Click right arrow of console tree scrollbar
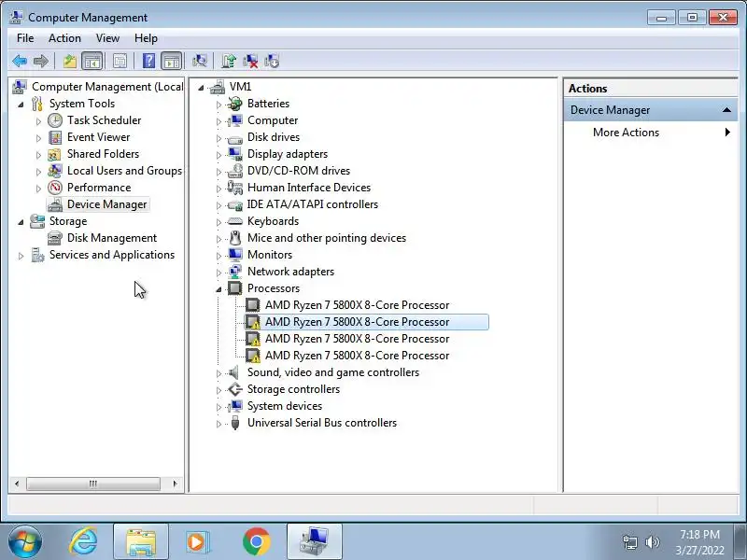The image size is (747, 560). 175,483
